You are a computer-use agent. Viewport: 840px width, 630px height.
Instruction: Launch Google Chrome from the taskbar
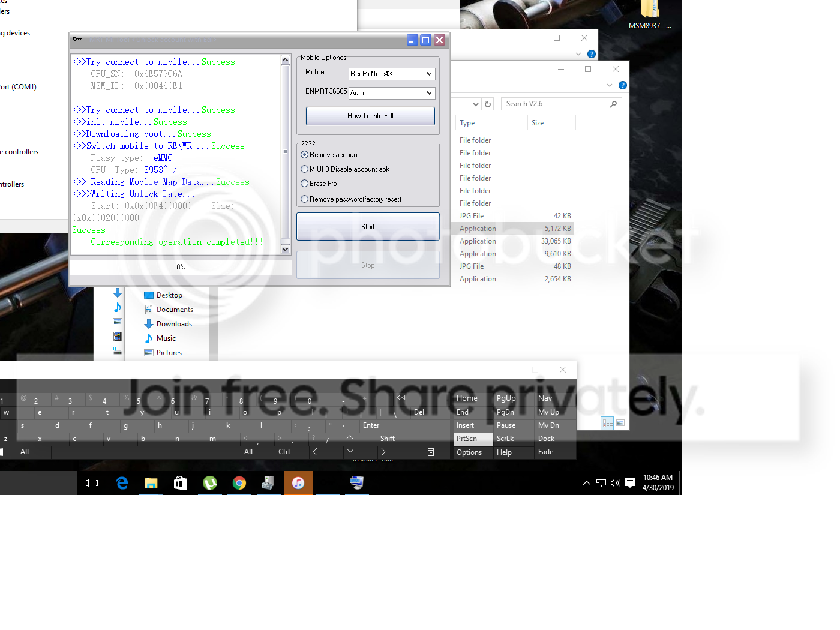click(x=239, y=483)
